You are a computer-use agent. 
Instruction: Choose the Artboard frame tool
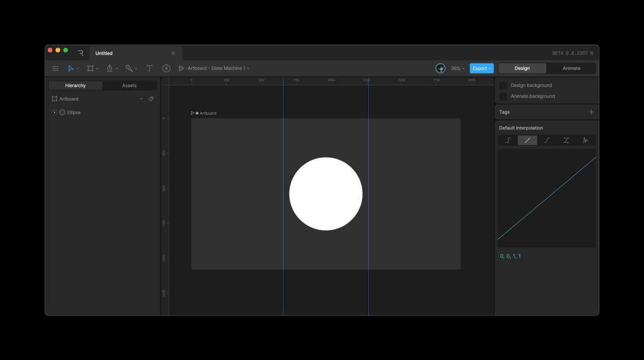pos(91,68)
